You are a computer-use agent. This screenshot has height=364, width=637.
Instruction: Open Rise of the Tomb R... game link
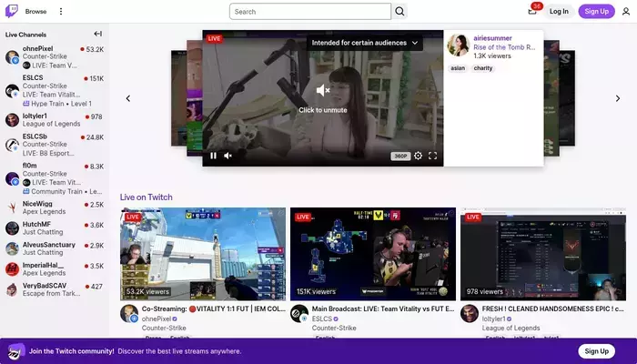504,47
